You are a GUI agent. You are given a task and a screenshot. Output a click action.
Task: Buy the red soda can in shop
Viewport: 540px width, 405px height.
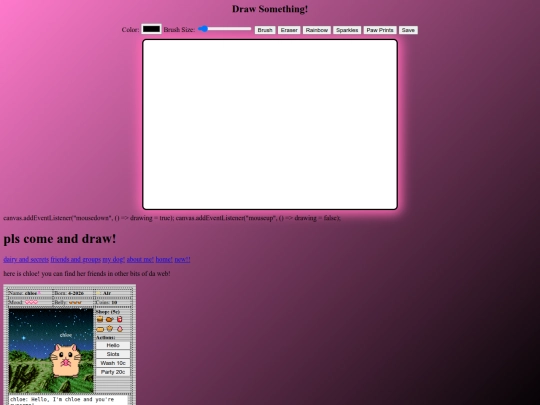click(120, 319)
